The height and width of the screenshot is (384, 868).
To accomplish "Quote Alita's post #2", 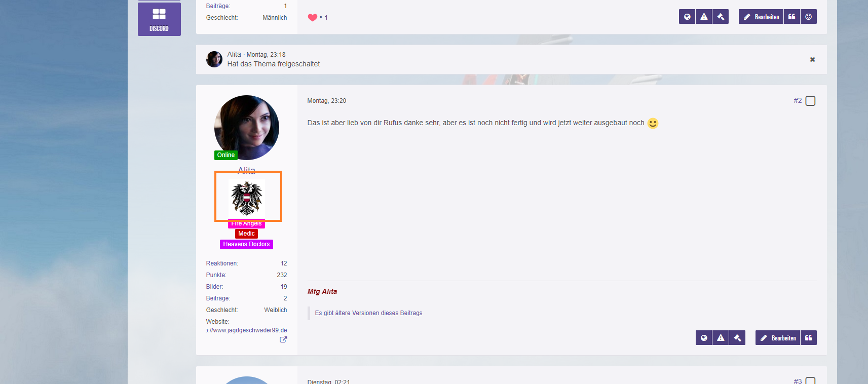I will tap(809, 338).
